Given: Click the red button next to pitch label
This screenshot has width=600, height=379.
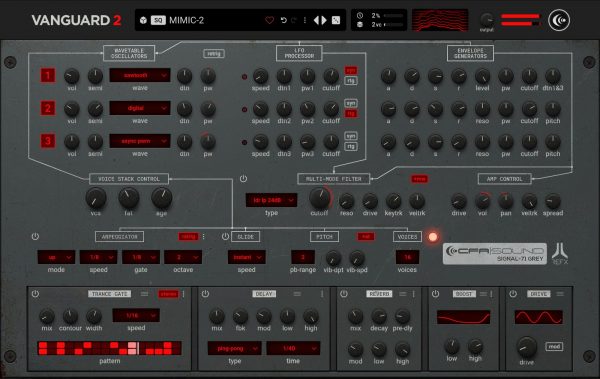Looking at the screenshot, I should coord(366,237).
